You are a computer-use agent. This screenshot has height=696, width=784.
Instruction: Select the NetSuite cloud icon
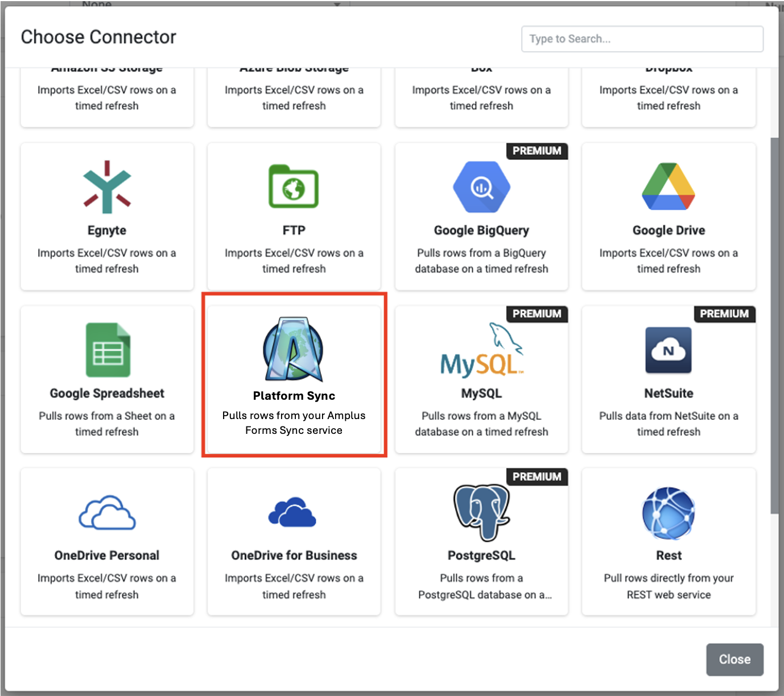(x=669, y=350)
